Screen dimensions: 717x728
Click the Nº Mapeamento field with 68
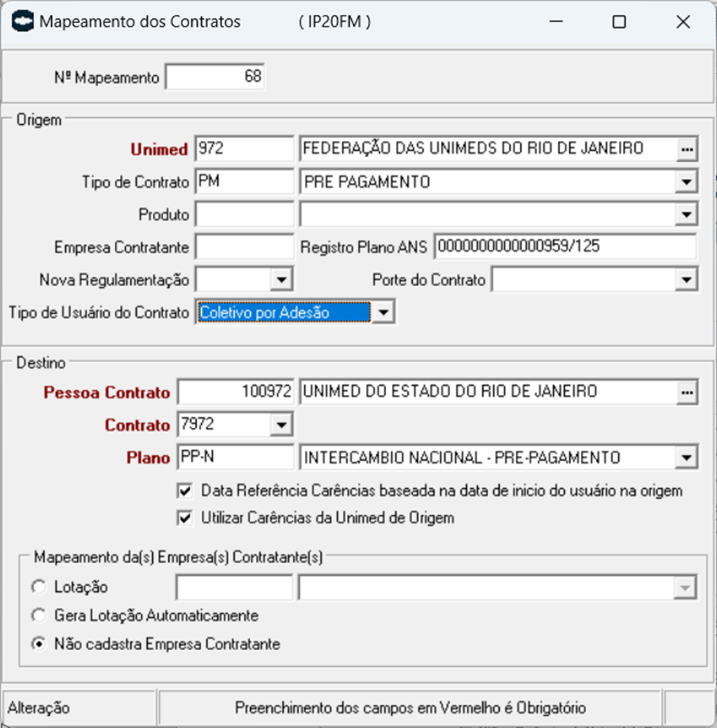215,76
